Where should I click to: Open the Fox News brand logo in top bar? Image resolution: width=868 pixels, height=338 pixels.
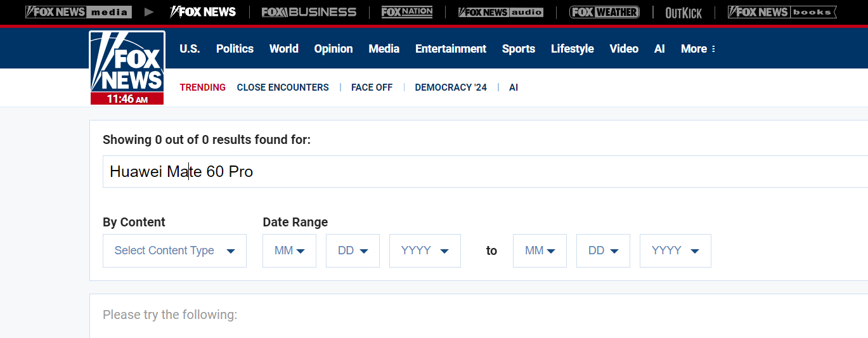pos(203,12)
